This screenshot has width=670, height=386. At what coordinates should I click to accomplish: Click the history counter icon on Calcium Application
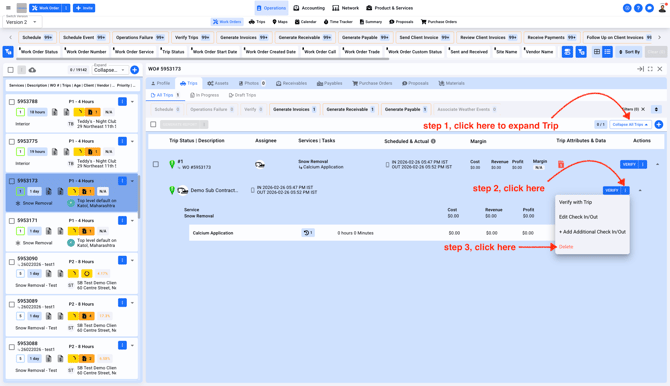308,233
